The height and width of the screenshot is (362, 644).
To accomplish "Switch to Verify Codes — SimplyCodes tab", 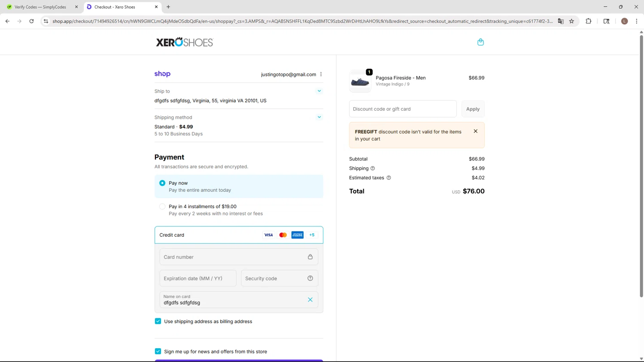I will [x=40, y=7].
